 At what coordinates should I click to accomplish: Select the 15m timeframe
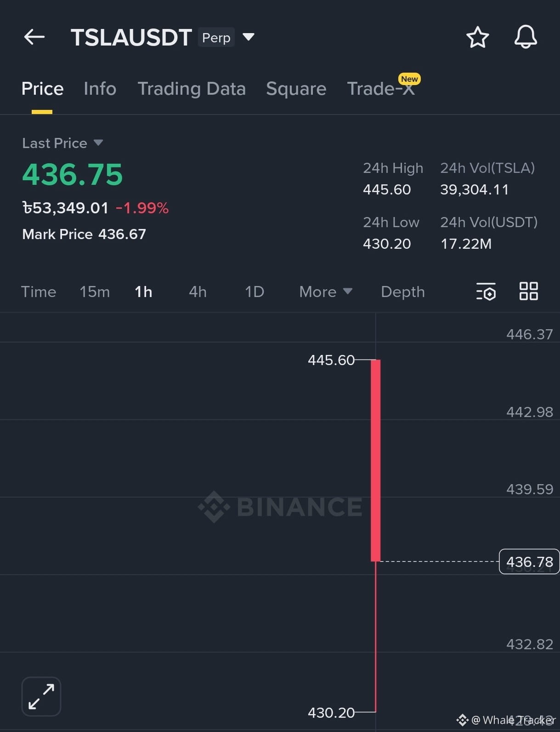tap(95, 292)
